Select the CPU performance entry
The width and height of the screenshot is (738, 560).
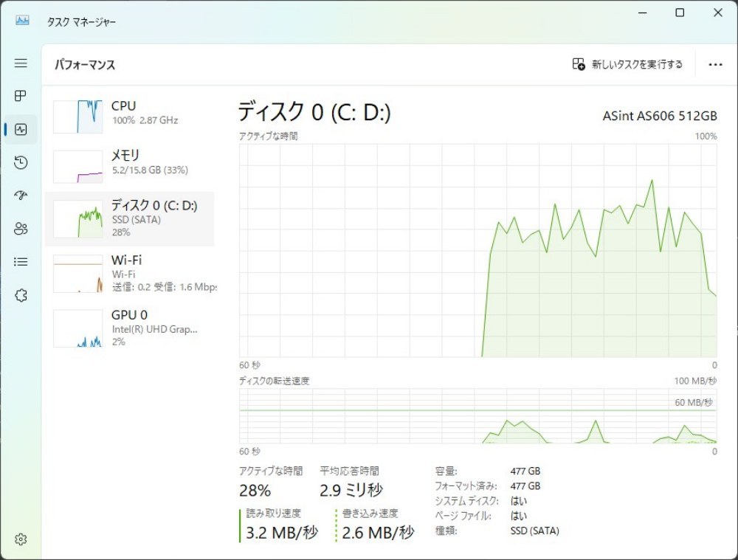[x=129, y=116]
